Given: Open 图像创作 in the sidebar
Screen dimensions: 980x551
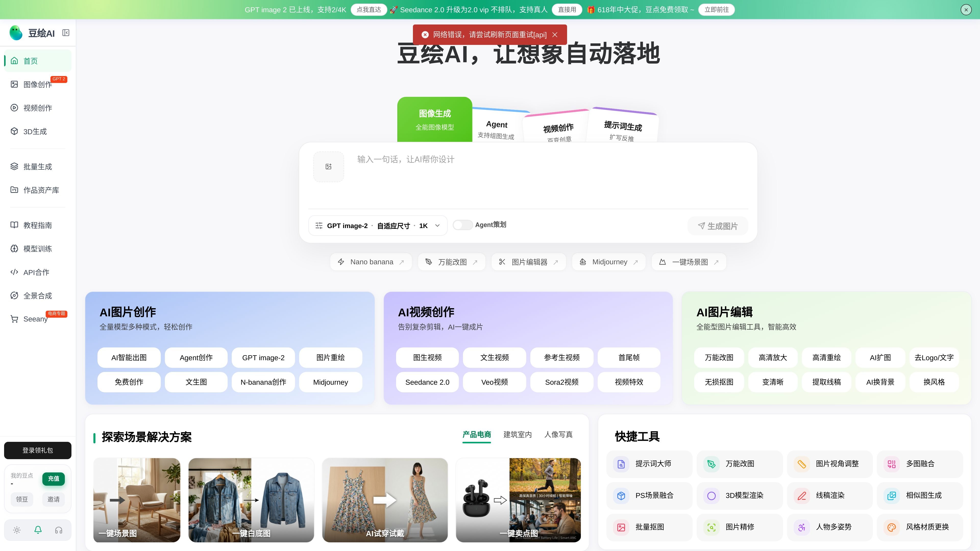Looking at the screenshot, I should pos(38,84).
